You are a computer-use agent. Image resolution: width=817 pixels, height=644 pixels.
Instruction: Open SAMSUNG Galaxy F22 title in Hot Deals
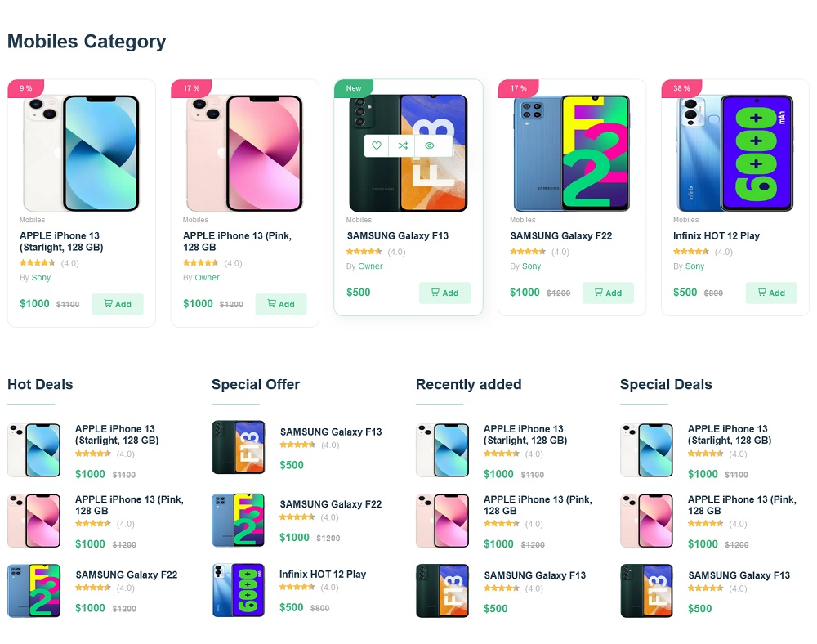(x=126, y=575)
